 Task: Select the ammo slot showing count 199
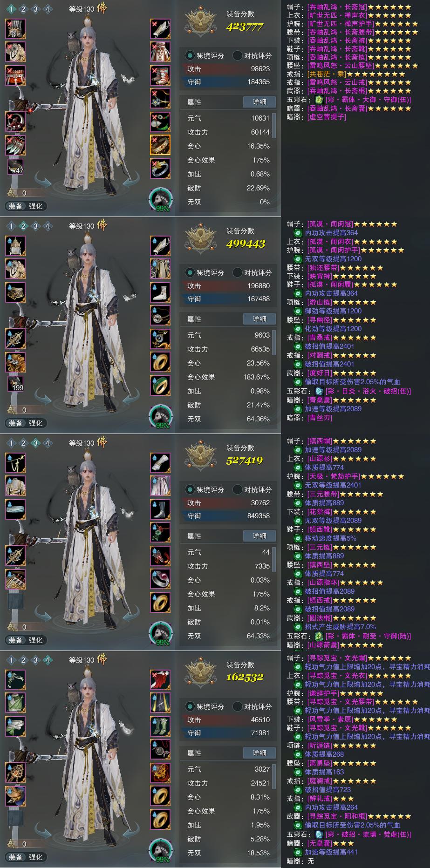(x=15, y=384)
